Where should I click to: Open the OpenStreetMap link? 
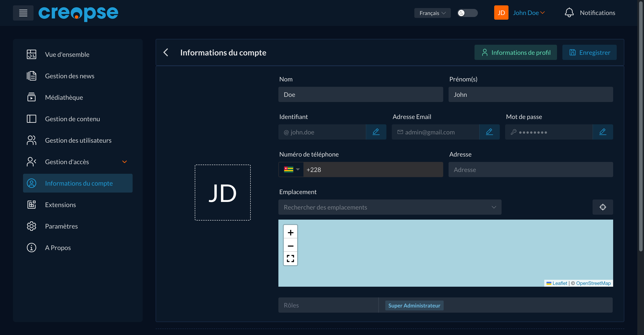point(593,283)
